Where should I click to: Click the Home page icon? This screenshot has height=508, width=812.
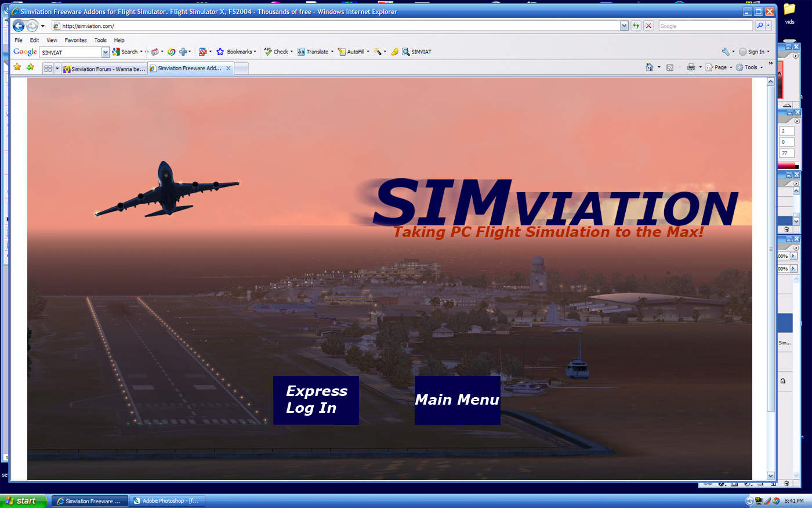pos(649,67)
